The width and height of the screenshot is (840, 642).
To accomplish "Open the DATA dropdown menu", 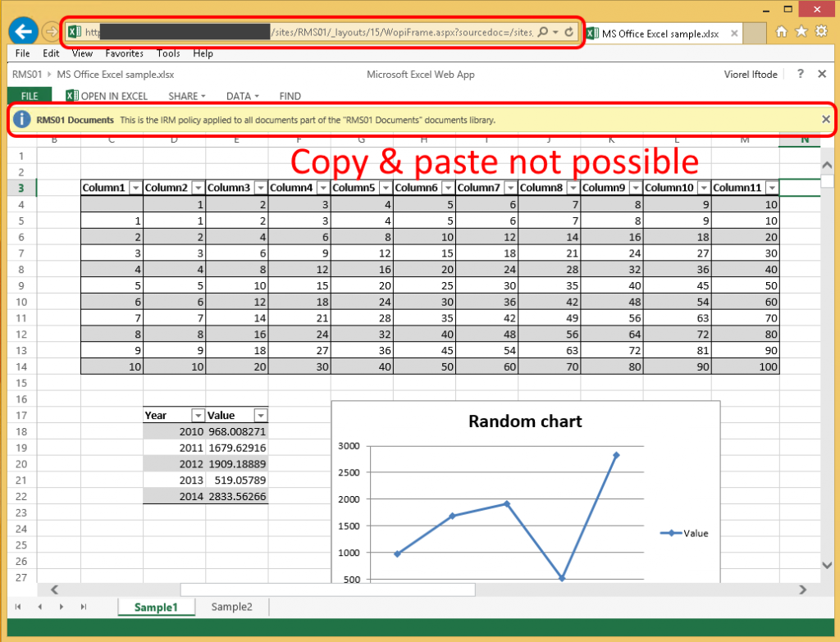I will (x=243, y=96).
